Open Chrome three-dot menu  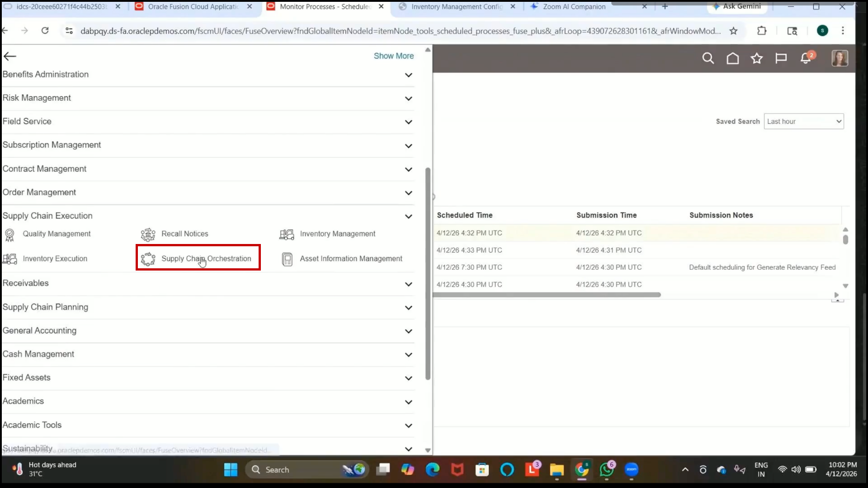click(x=843, y=31)
